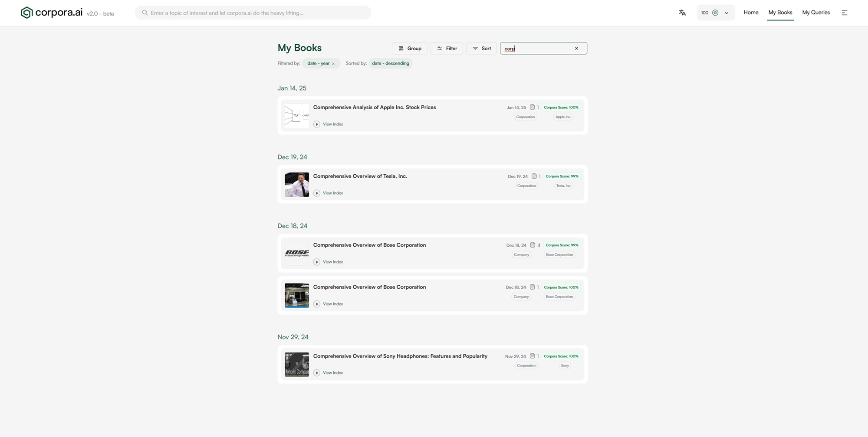The width and height of the screenshot is (868, 437).
Task: Open the Filter options
Action: coord(447,48)
